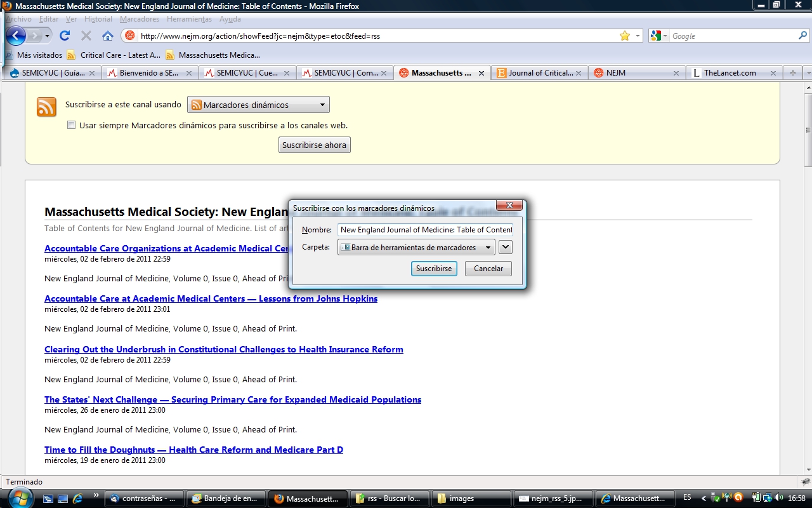812x508 pixels.
Task: Open the Carpeta folder dropdown in dialog
Action: 416,248
